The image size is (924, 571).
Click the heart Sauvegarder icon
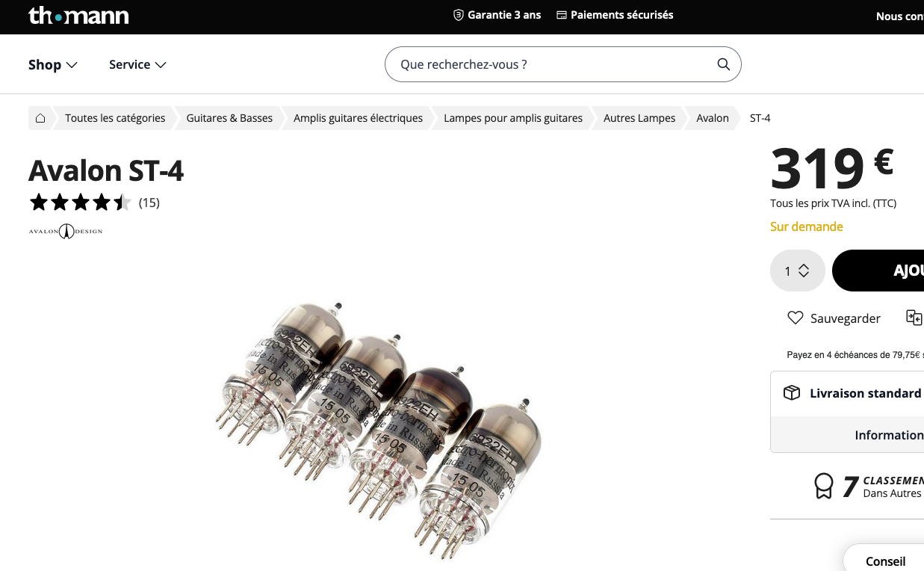(x=795, y=318)
